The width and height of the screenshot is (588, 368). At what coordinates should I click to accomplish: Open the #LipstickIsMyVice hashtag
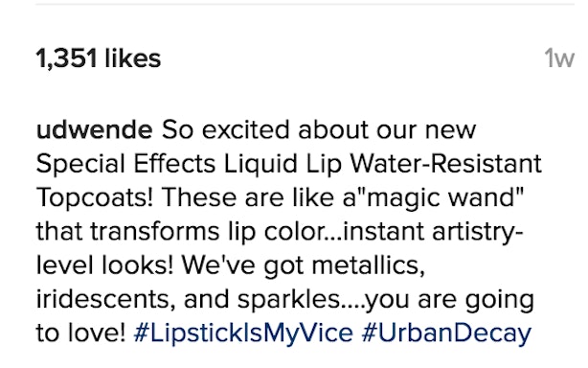click(243, 333)
